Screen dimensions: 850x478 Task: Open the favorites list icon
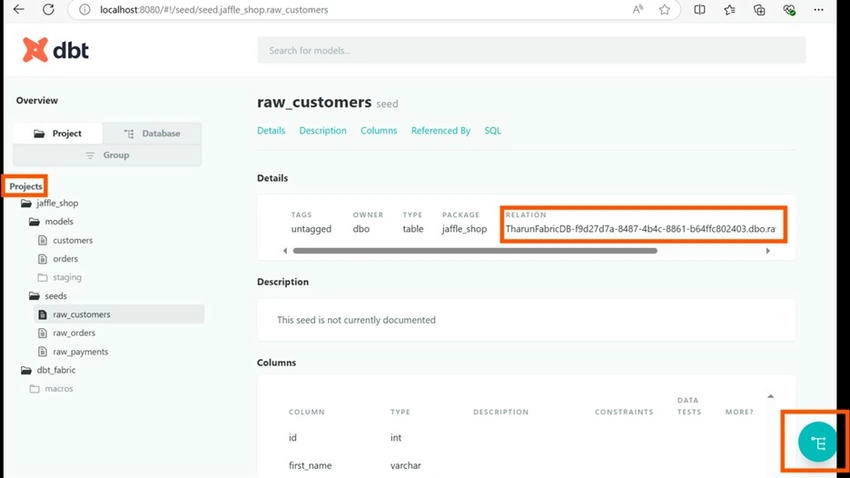730,9
